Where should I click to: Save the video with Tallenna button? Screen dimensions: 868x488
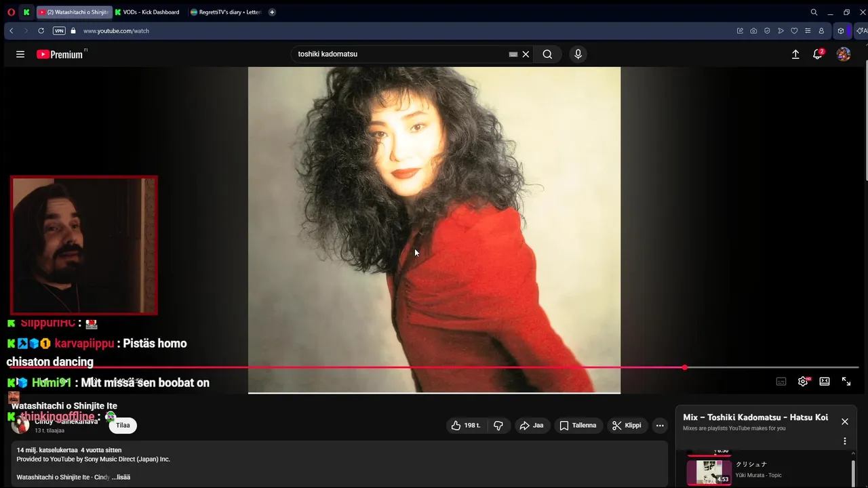point(578,426)
